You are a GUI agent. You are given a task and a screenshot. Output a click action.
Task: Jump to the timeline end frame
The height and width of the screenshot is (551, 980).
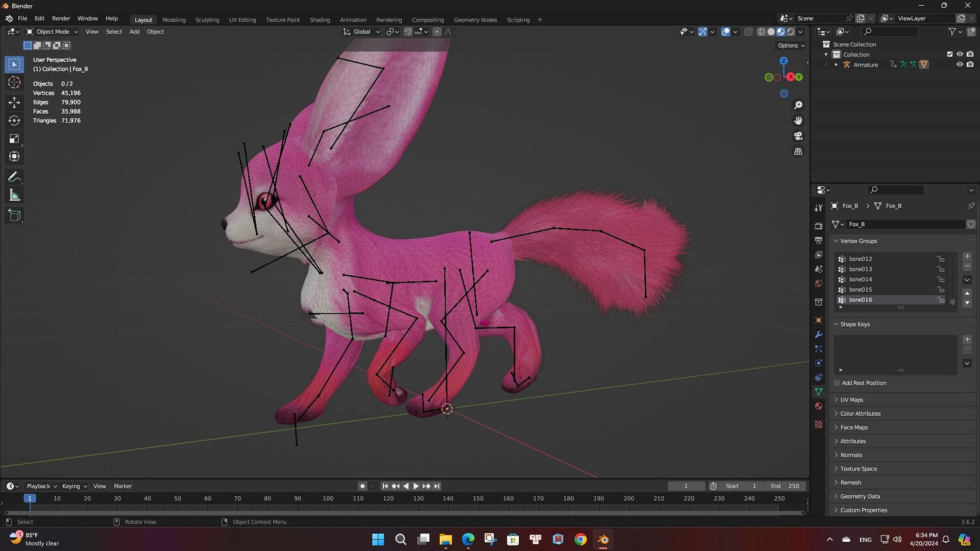click(437, 486)
